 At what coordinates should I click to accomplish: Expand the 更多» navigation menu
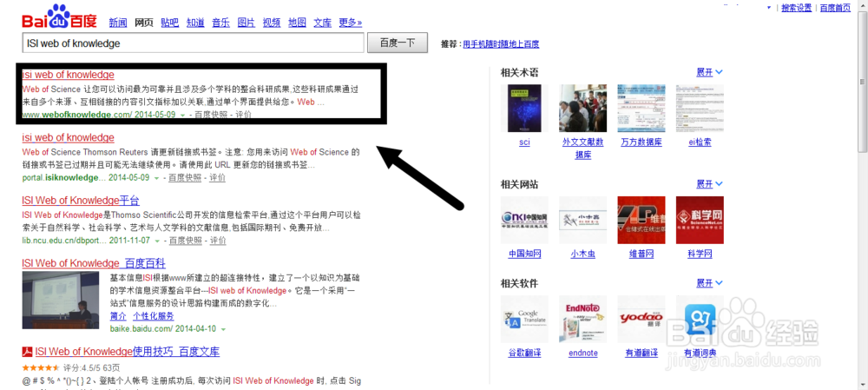[351, 23]
